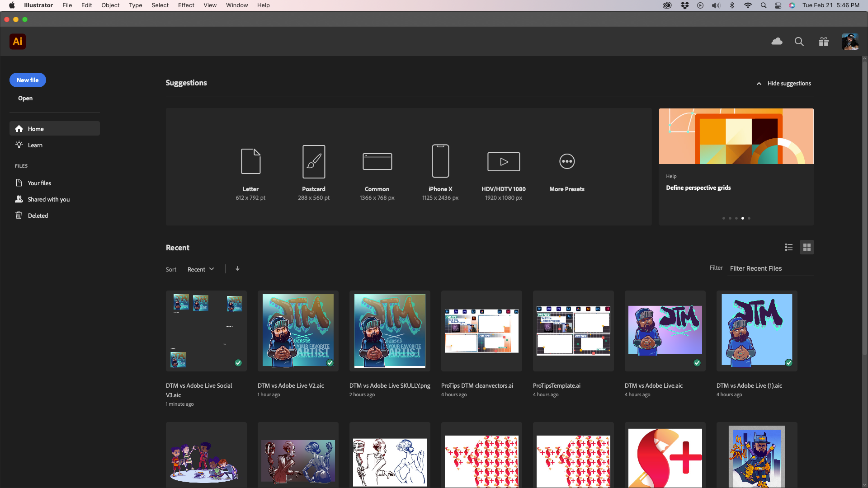This screenshot has width=868, height=488.
Task: Open the File menu
Action: [67, 5]
